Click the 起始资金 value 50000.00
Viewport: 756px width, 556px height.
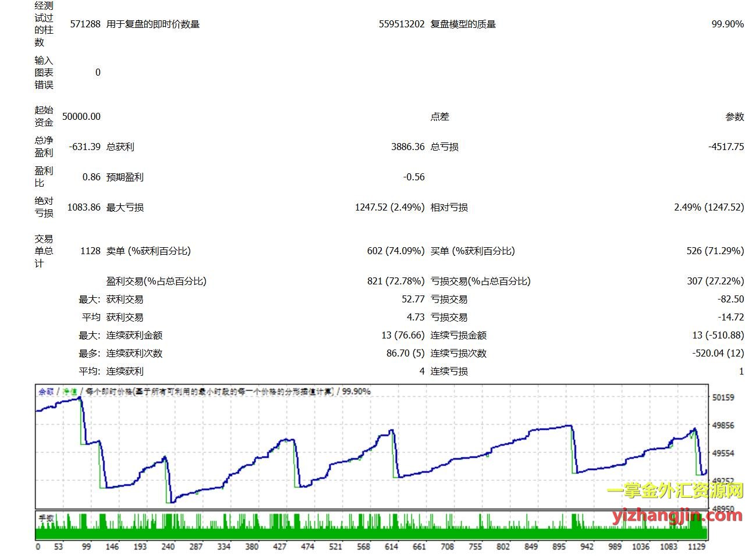point(81,116)
